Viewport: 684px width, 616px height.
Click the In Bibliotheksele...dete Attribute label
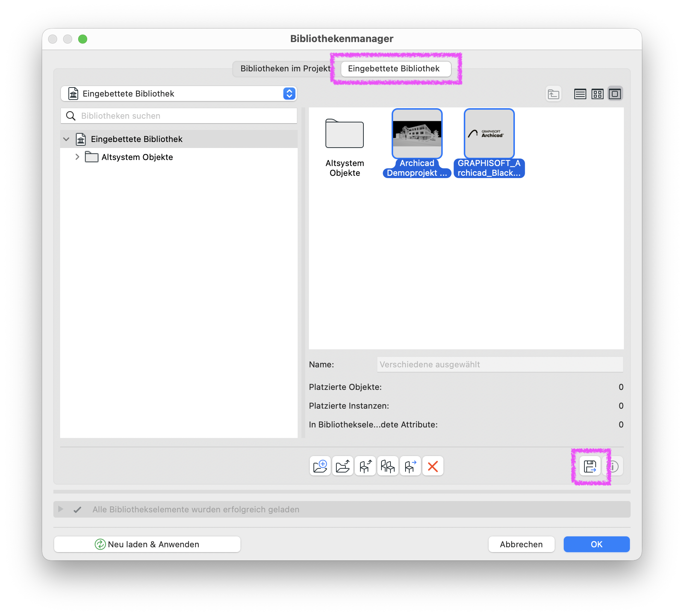(x=373, y=424)
